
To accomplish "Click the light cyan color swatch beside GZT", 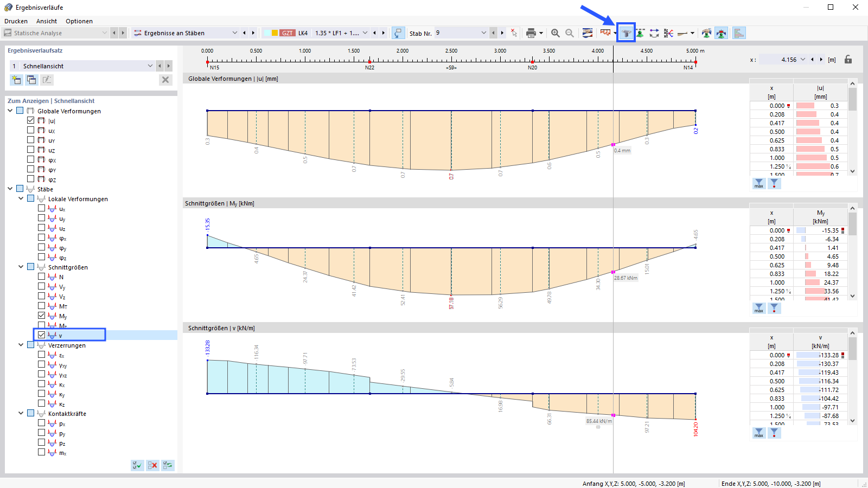I will point(267,33).
